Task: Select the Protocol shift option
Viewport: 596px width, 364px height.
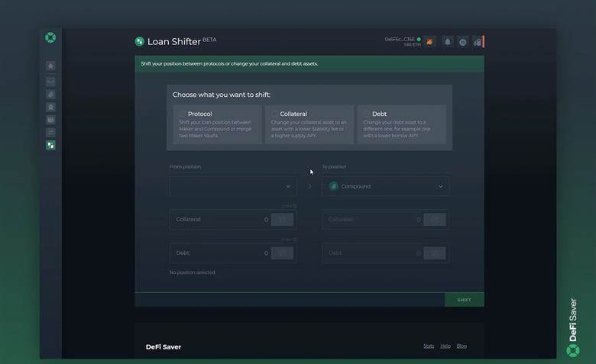Action: pos(217,124)
